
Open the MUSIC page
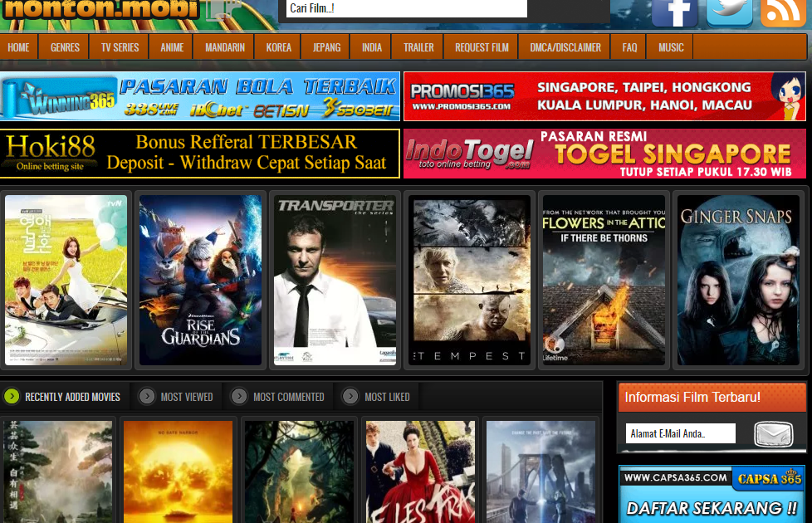pyautogui.click(x=671, y=47)
